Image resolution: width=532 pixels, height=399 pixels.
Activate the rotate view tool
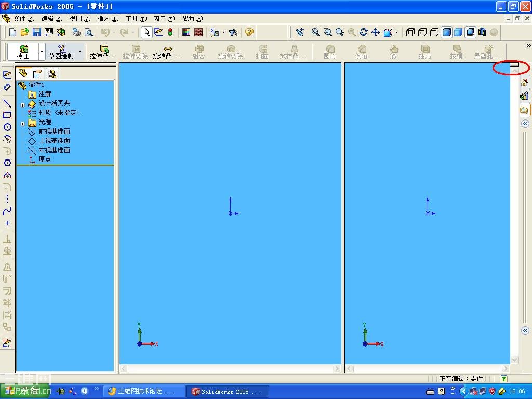(364, 32)
